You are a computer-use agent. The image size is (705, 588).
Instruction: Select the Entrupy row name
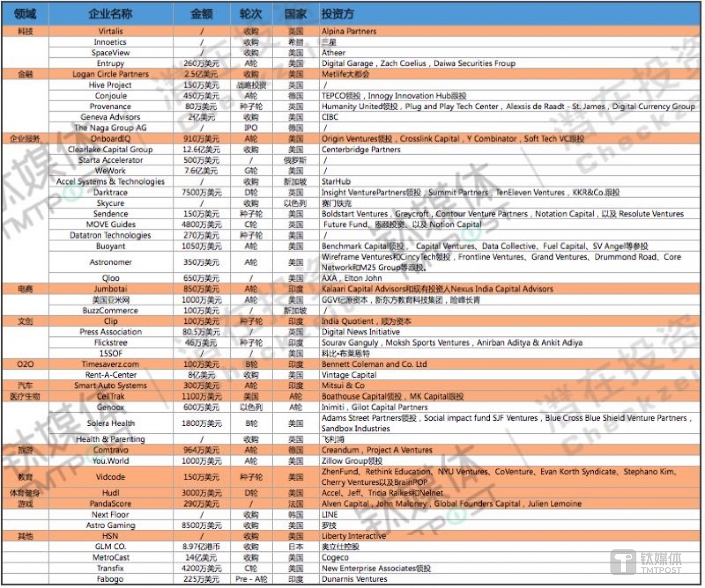111,64
